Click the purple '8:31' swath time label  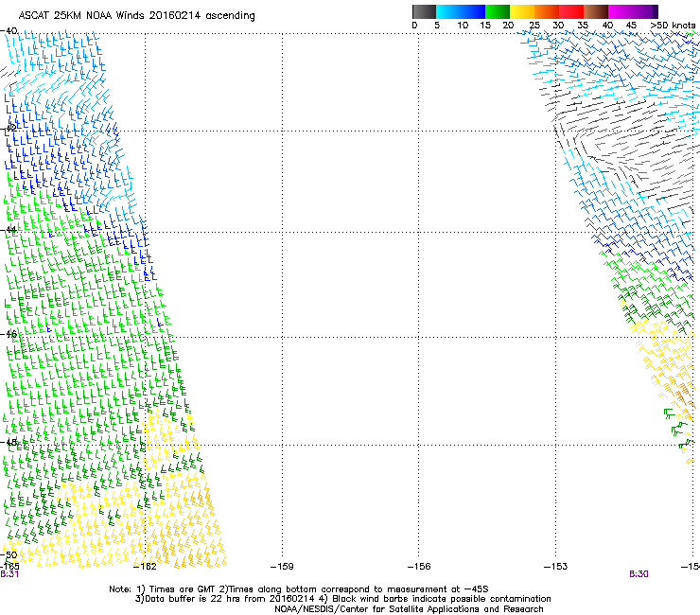[9, 574]
